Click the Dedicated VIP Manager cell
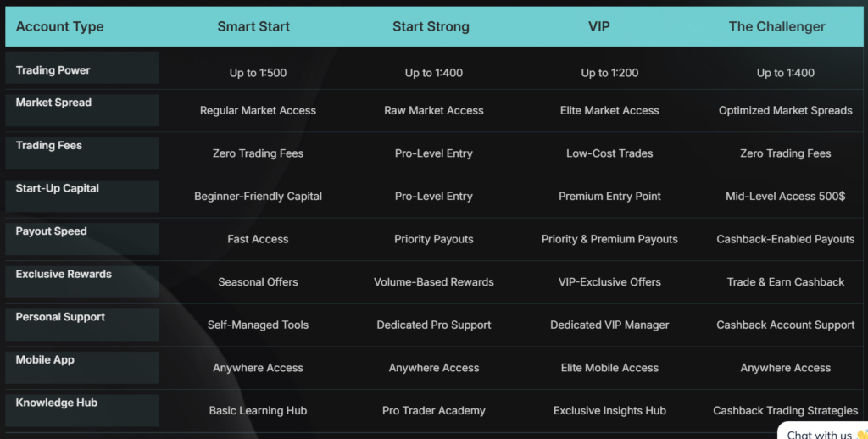Image resolution: width=868 pixels, height=439 pixels. (609, 325)
